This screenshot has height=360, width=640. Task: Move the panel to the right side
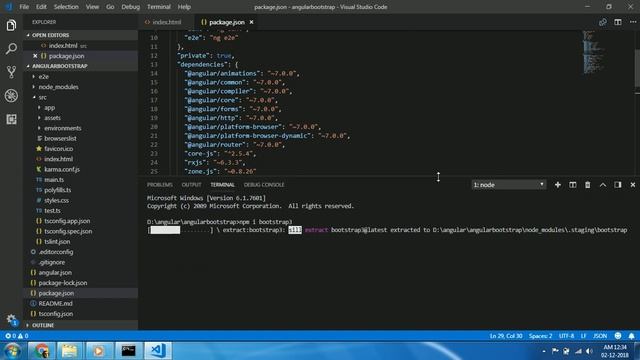click(x=618, y=185)
